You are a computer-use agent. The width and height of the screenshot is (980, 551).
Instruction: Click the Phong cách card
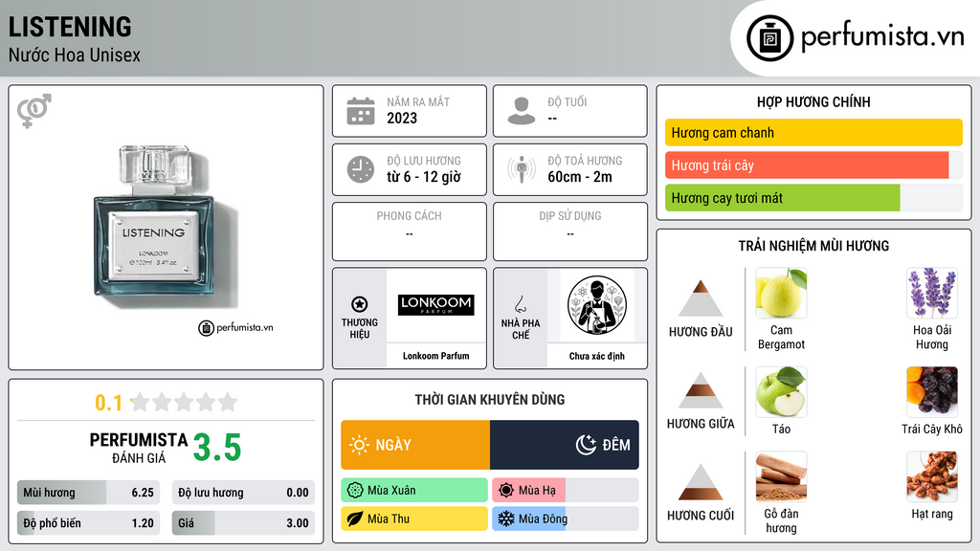point(410,231)
